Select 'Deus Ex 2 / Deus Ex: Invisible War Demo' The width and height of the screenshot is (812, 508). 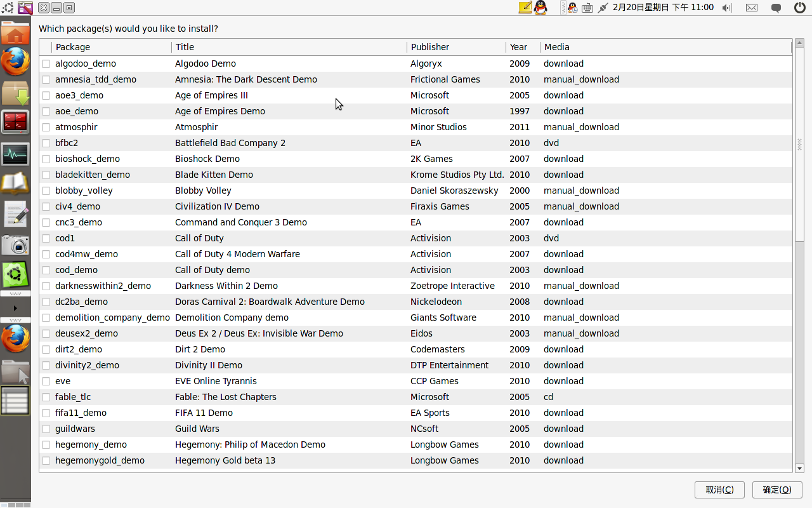[x=259, y=333]
